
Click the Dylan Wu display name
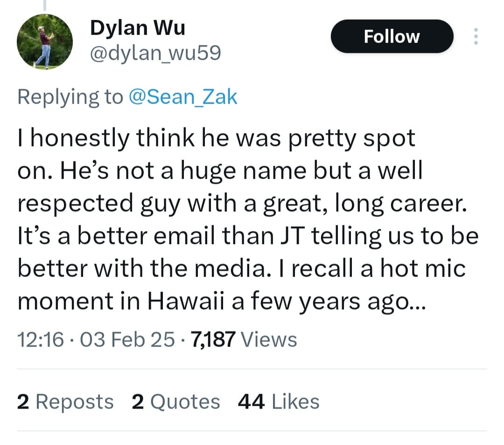137,28
